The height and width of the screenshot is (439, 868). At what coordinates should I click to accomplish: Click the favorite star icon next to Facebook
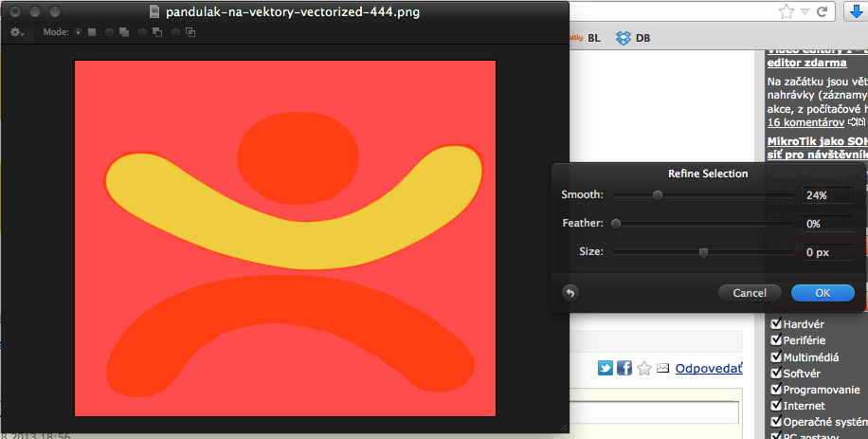pyautogui.click(x=643, y=368)
